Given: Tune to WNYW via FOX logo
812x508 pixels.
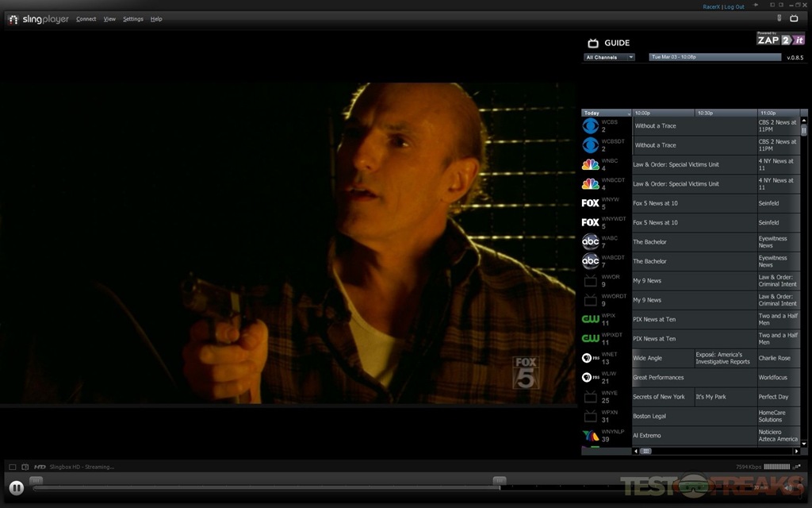Looking at the screenshot, I should tap(591, 203).
